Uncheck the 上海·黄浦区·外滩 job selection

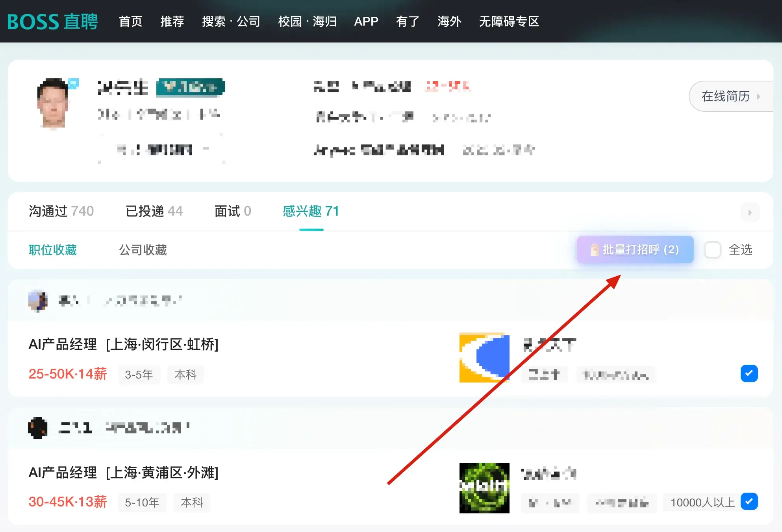[x=749, y=502]
